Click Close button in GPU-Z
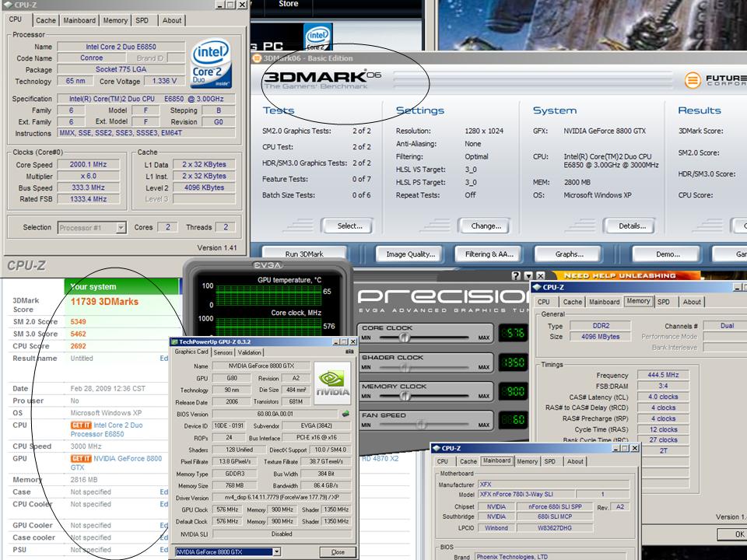The image size is (747, 560). [338, 552]
